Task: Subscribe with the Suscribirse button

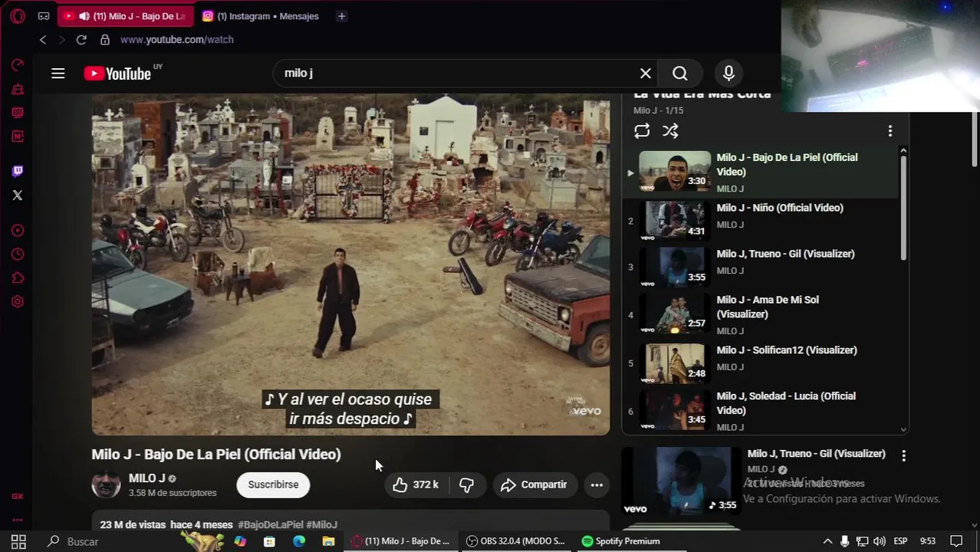Action: tap(273, 485)
